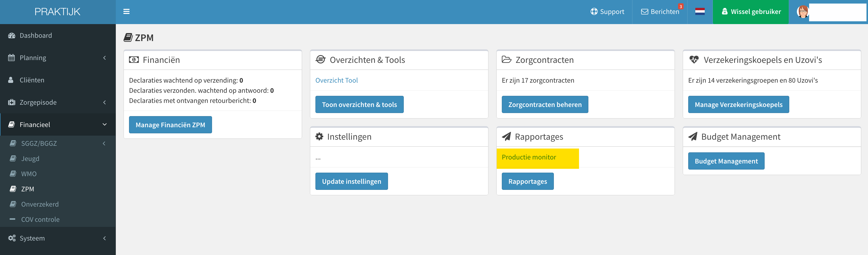Click the Jeugd book icon
The width and height of the screenshot is (868, 255).
click(x=13, y=158)
